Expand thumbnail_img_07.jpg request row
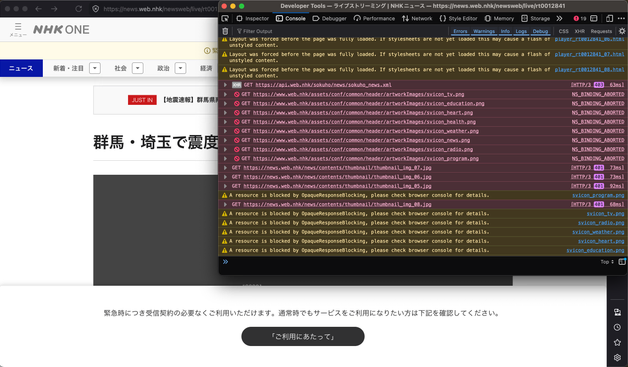 [x=225, y=168]
